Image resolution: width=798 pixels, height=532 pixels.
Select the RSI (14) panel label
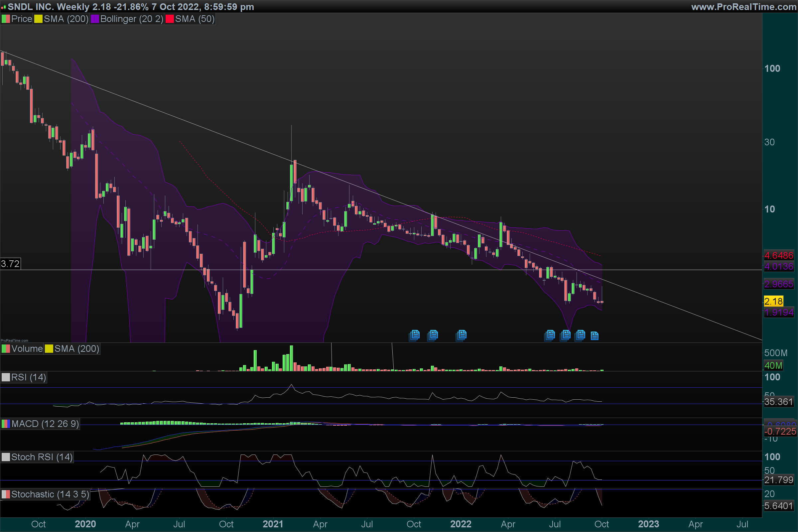[x=29, y=377]
